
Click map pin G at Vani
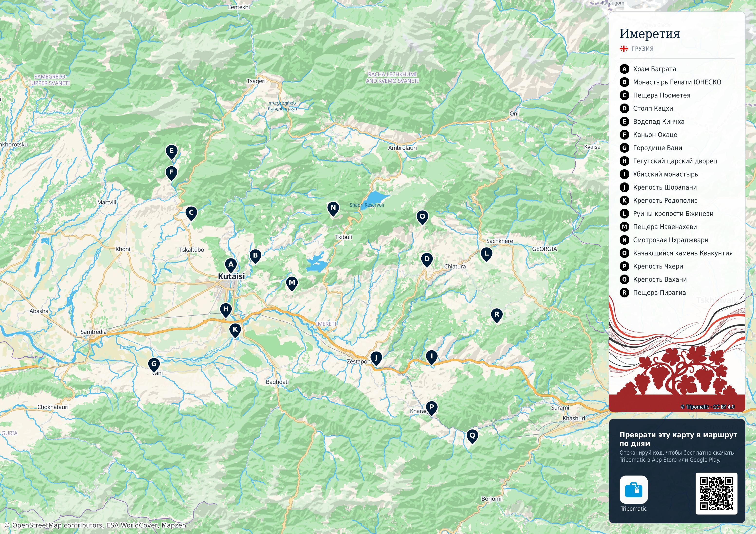pos(154,365)
